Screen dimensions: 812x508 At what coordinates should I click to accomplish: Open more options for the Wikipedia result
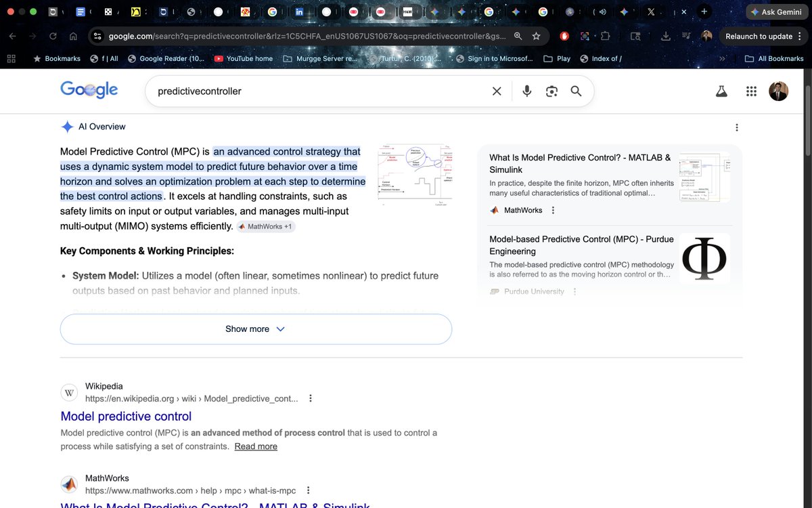pyautogui.click(x=311, y=398)
